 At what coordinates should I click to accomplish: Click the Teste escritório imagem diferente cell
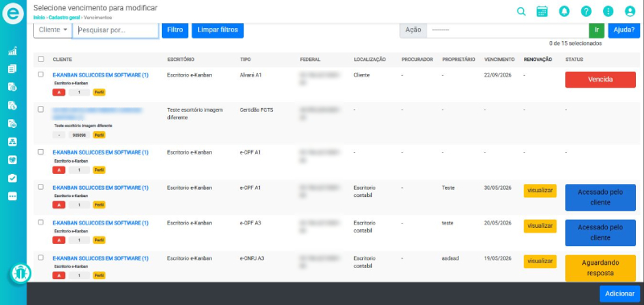[195, 113]
